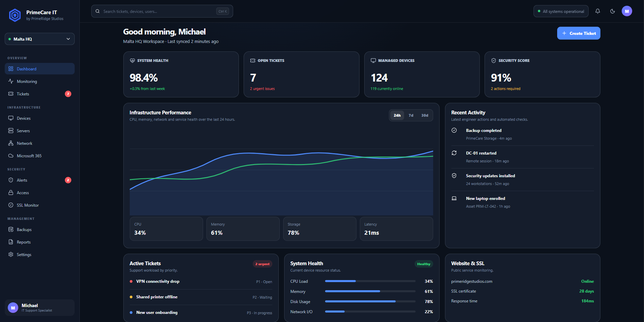Click the Servers stack icon

[11, 131]
